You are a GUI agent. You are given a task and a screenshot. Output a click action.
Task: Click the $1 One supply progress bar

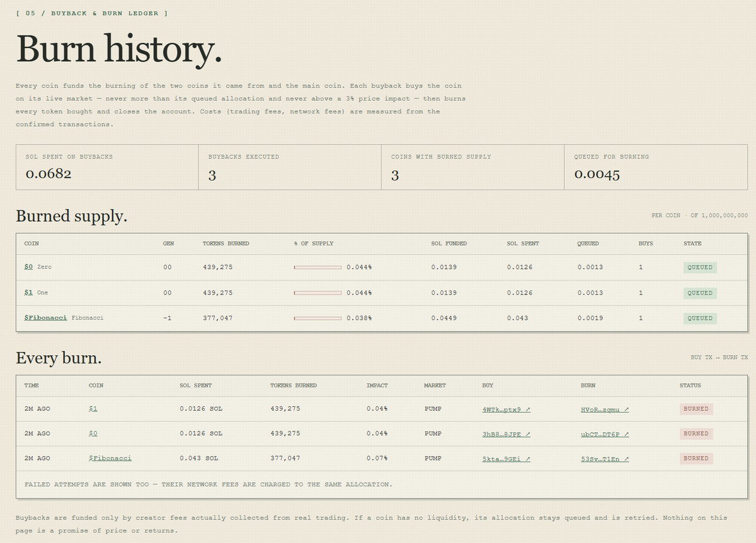click(x=318, y=293)
